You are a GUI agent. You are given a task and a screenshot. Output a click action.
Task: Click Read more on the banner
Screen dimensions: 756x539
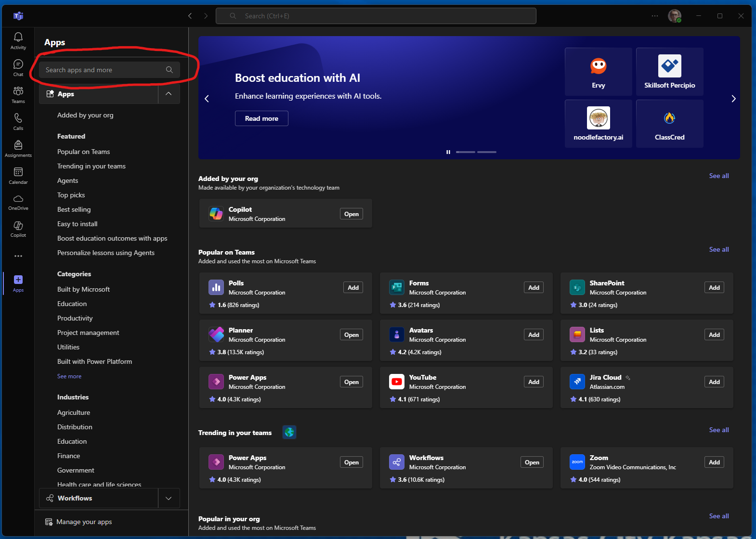(261, 118)
